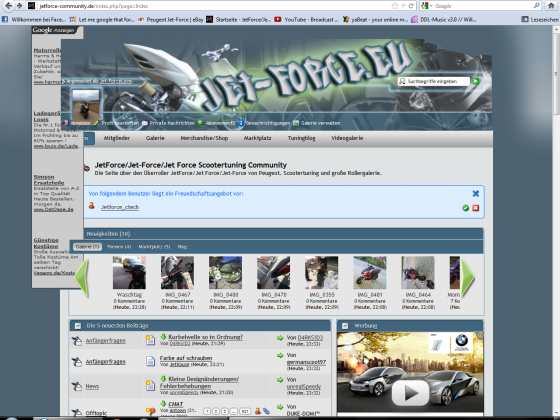Open IMG_0480 gallery thumbnail
The height and width of the screenshot is (420, 560).
pos(225,272)
